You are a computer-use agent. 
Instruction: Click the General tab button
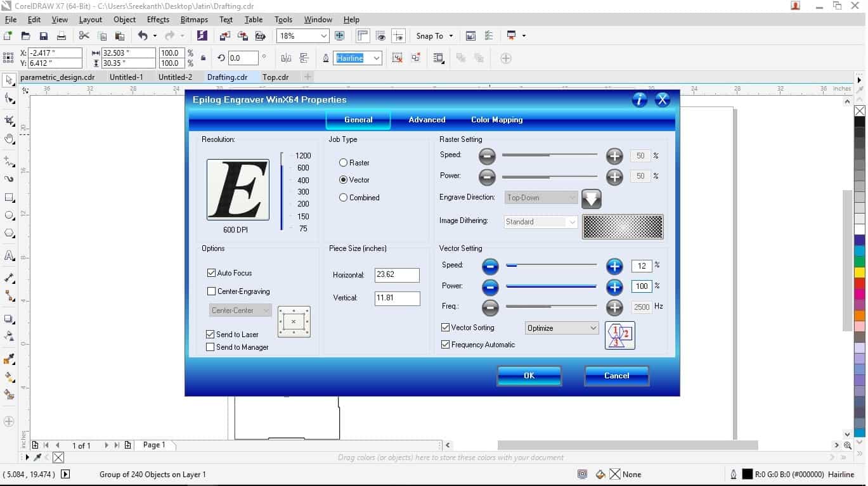[x=358, y=120]
